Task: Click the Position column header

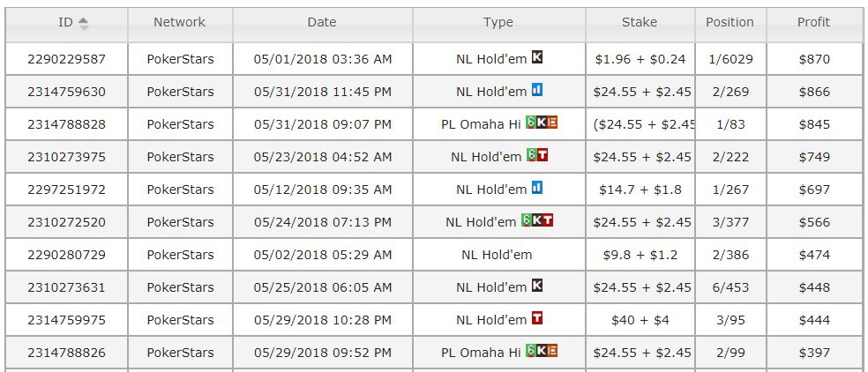Action: [x=730, y=22]
